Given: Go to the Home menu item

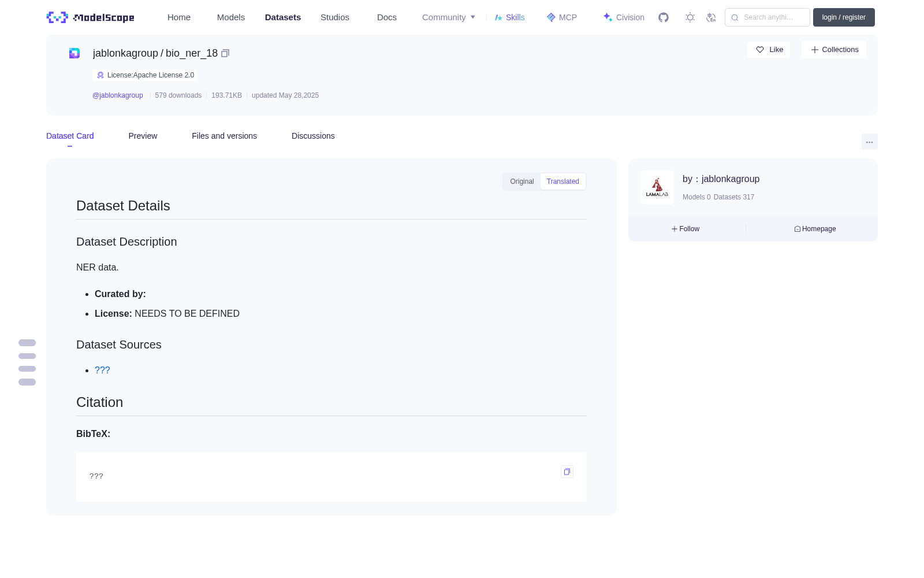Looking at the screenshot, I should (179, 17).
